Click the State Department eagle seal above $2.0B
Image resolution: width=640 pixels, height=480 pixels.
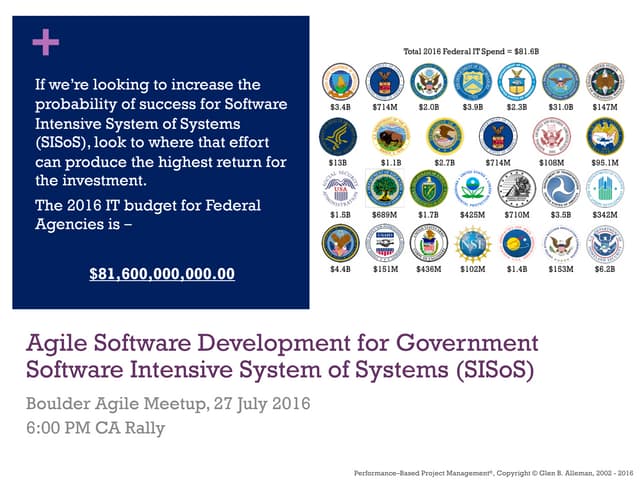coord(429,82)
